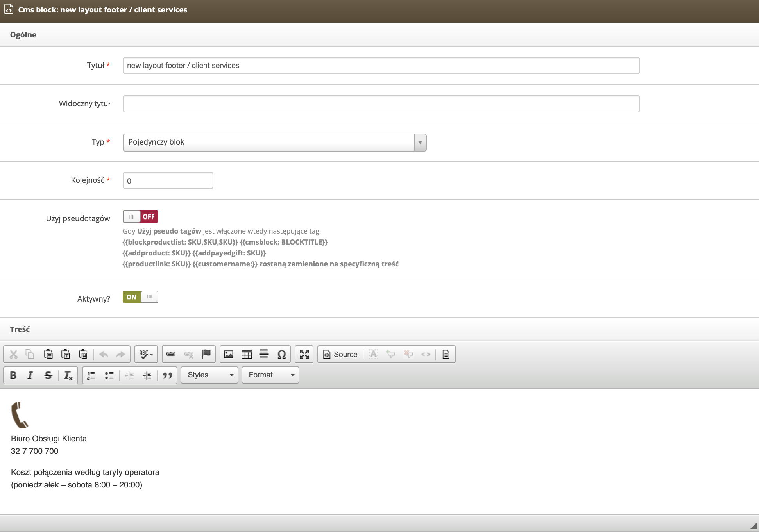This screenshot has height=532, width=759.
Task: Maximize the editor with the expand icon
Action: tap(304, 354)
